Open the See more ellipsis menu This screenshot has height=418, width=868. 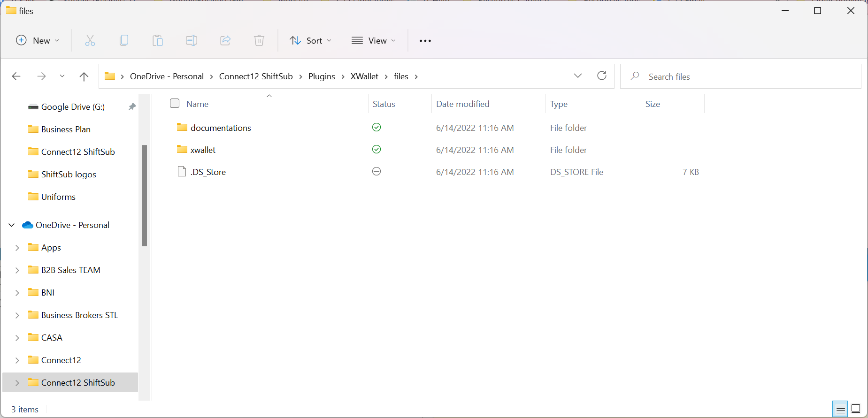[425, 41]
